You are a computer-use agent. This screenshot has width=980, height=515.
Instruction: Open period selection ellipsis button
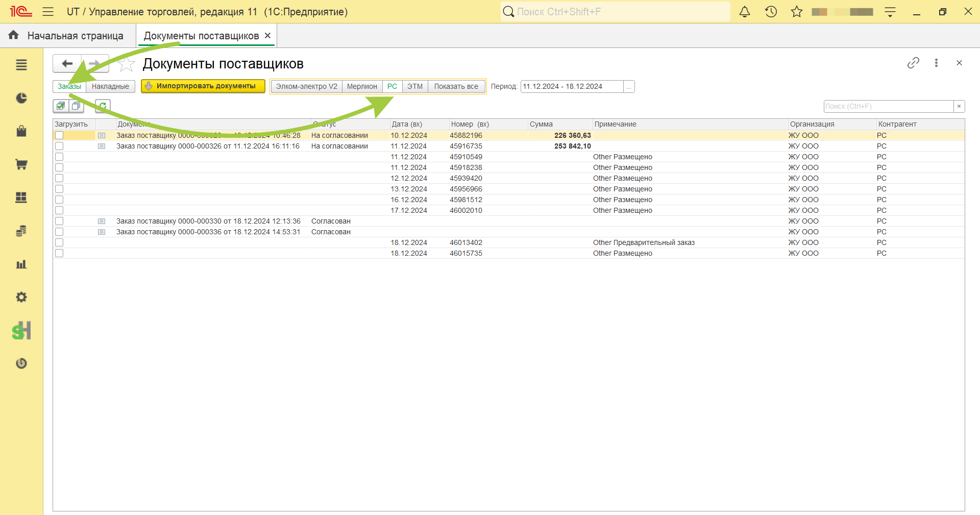pos(629,87)
